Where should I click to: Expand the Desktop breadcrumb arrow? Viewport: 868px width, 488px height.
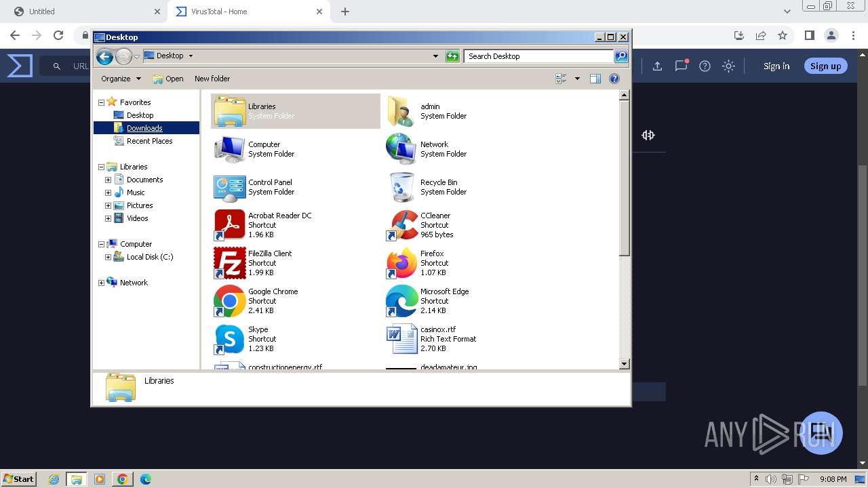(x=191, y=56)
